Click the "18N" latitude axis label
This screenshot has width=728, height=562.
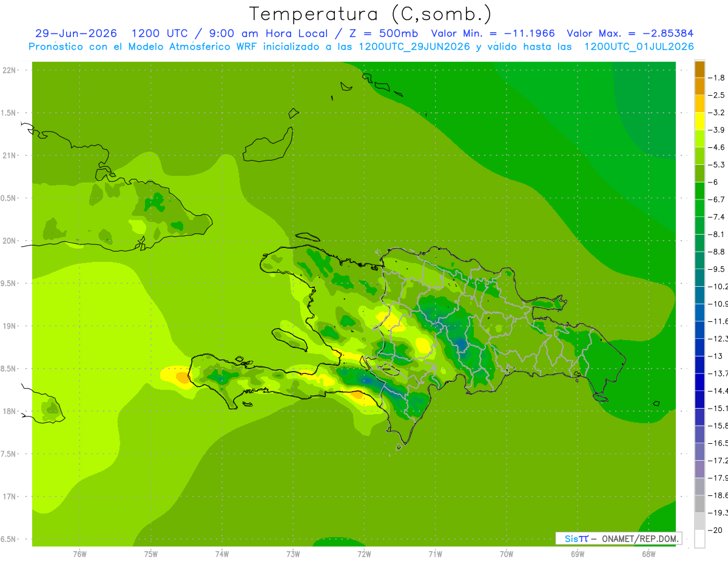point(10,411)
